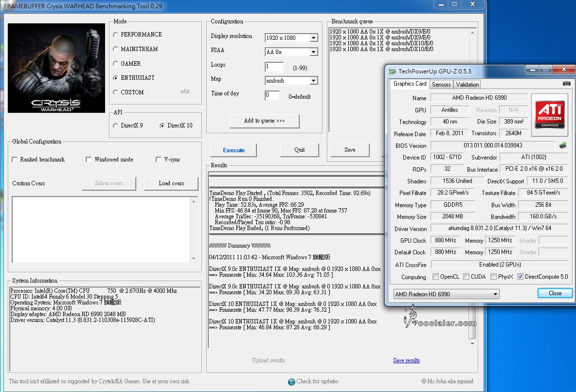Open AMD Radeon HD 6990 GPU selector
This screenshot has width=576, height=392.
tap(446, 294)
